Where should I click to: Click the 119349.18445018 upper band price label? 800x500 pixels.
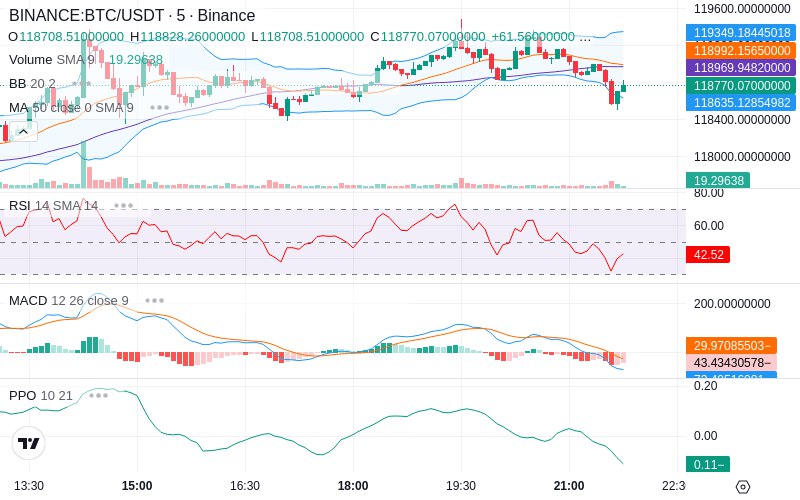[741, 33]
